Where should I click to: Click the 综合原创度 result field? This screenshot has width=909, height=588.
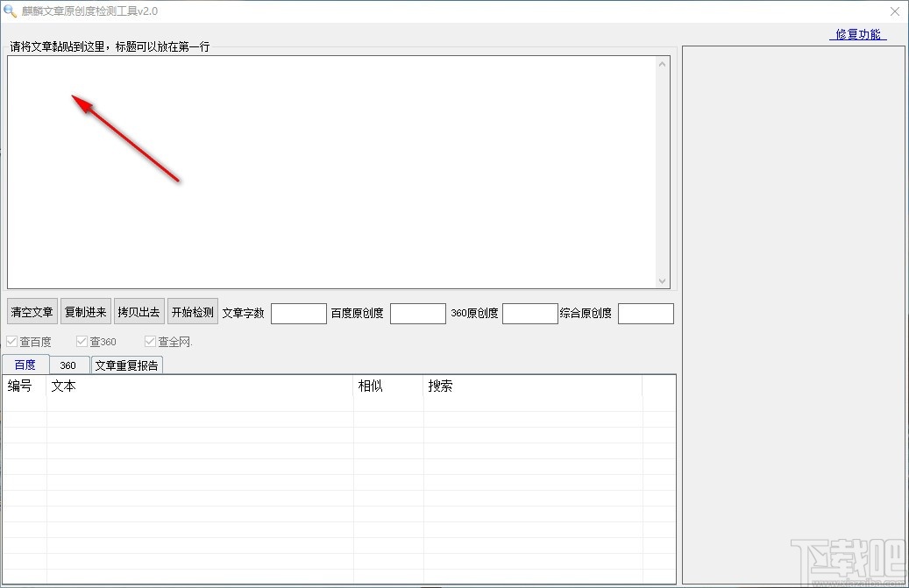(646, 314)
